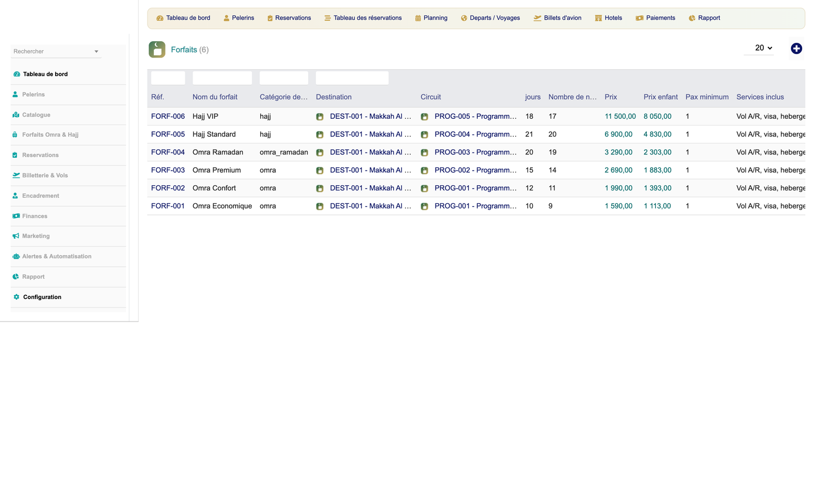Viewport: 814px width, 504px height.
Task: Click the Réf. filter input field
Action: (168, 78)
